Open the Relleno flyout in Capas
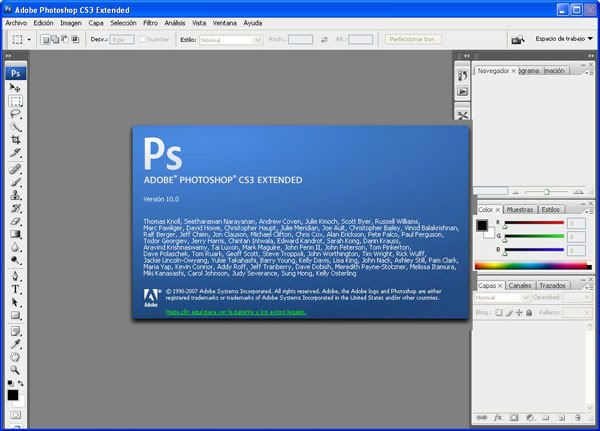Image resolution: width=600 pixels, height=431 pixels. pyautogui.click(x=587, y=312)
